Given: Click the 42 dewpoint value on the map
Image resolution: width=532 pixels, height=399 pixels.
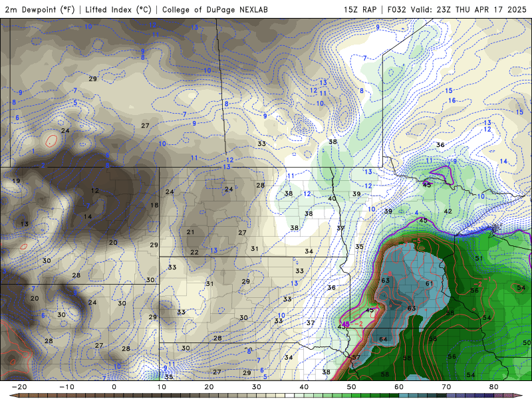Looking at the screenshot, I should point(448,211).
